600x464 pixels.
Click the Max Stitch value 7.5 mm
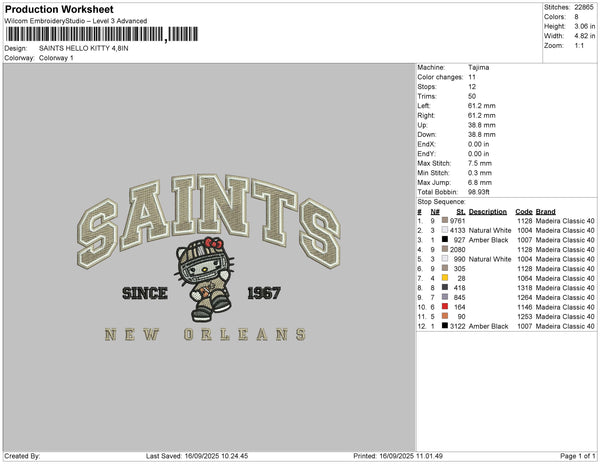(480, 163)
